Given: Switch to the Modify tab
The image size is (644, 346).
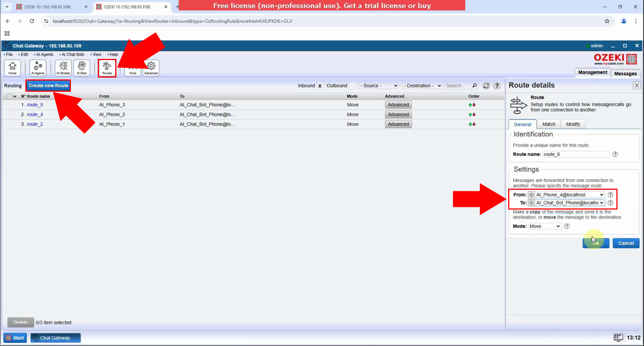Looking at the screenshot, I should pyautogui.click(x=573, y=124).
